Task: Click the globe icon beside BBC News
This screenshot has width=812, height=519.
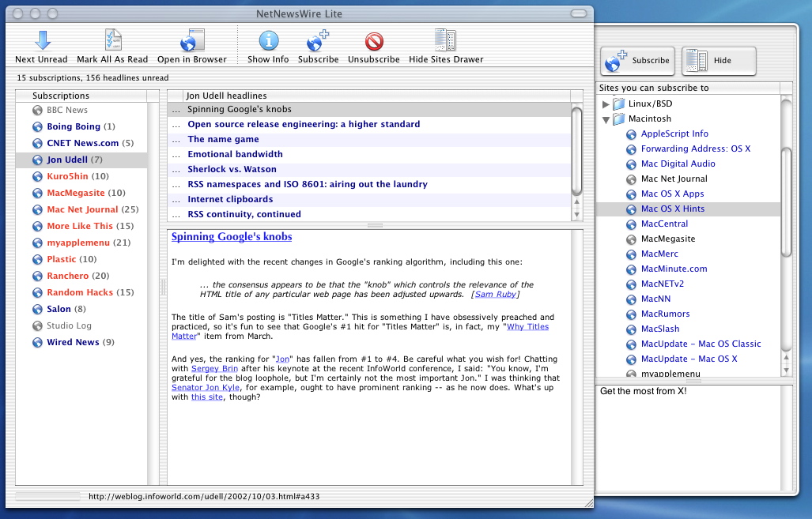Action: (37, 111)
